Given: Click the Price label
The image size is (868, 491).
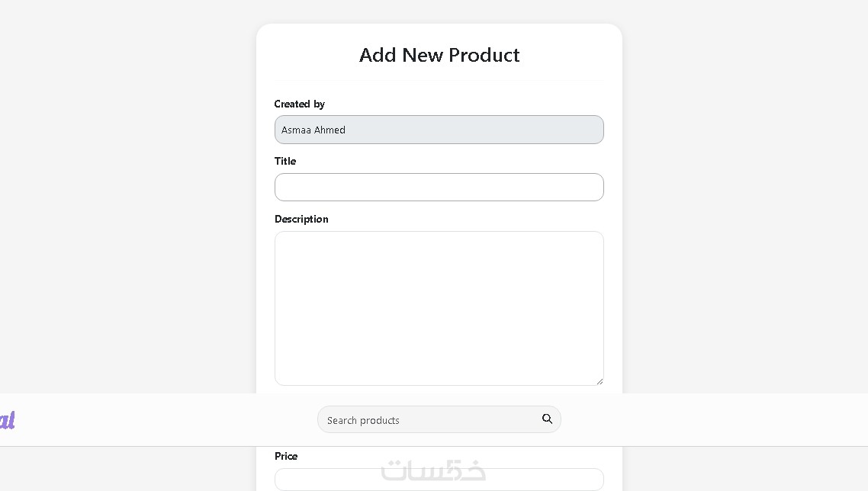Looking at the screenshot, I should coord(286,456).
